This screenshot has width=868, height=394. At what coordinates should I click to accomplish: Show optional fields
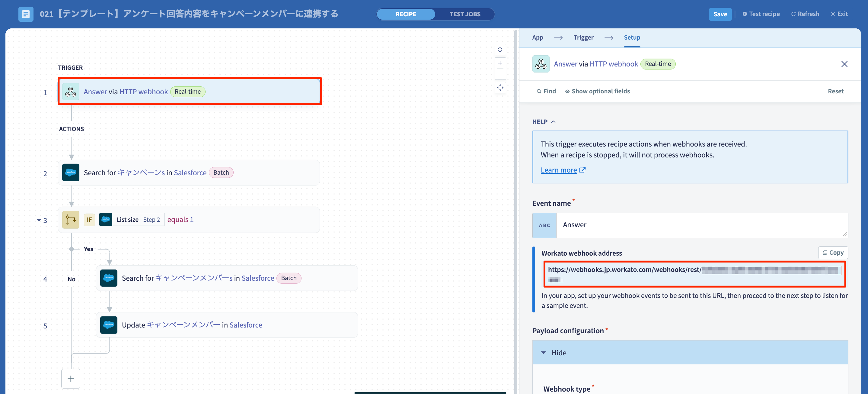[597, 91]
